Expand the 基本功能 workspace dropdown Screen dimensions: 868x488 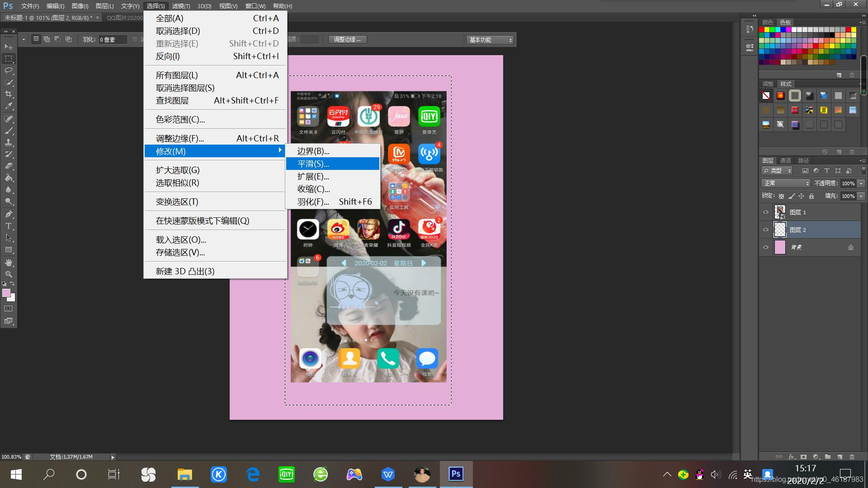491,40
